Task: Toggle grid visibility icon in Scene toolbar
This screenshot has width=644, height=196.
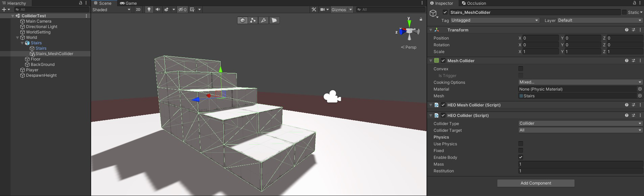Action: coord(192,9)
